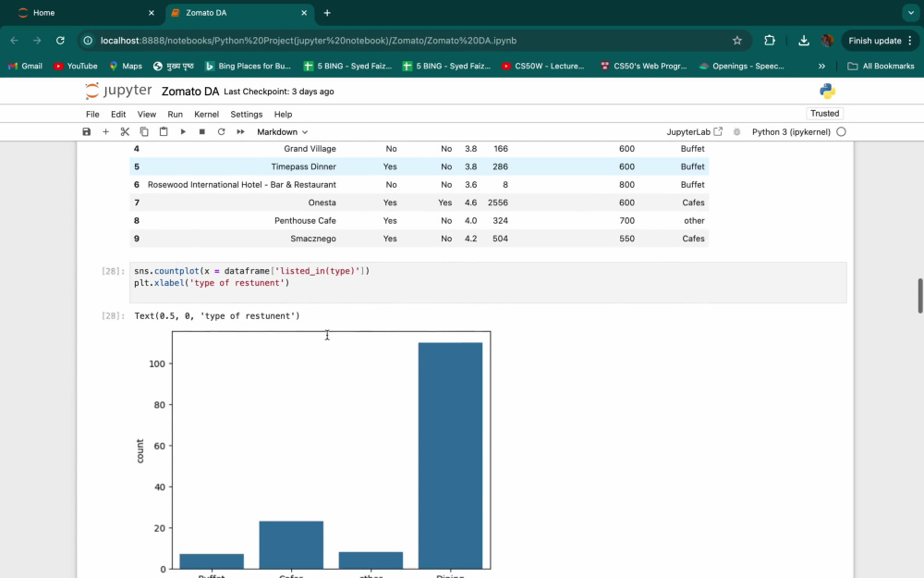Click the Last Checkpoint: 3 days ago text
Viewport: 924px width, 578px height.
point(279,92)
